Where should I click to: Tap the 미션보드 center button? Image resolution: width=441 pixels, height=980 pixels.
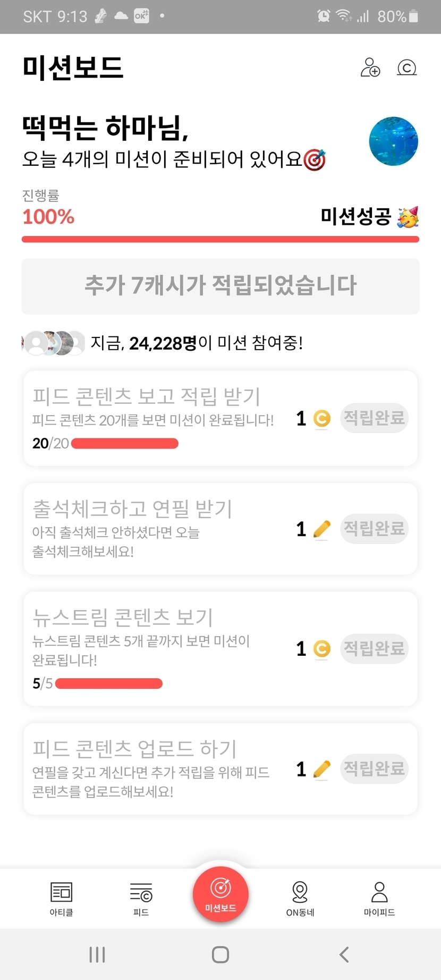click(x=220, y=894)
